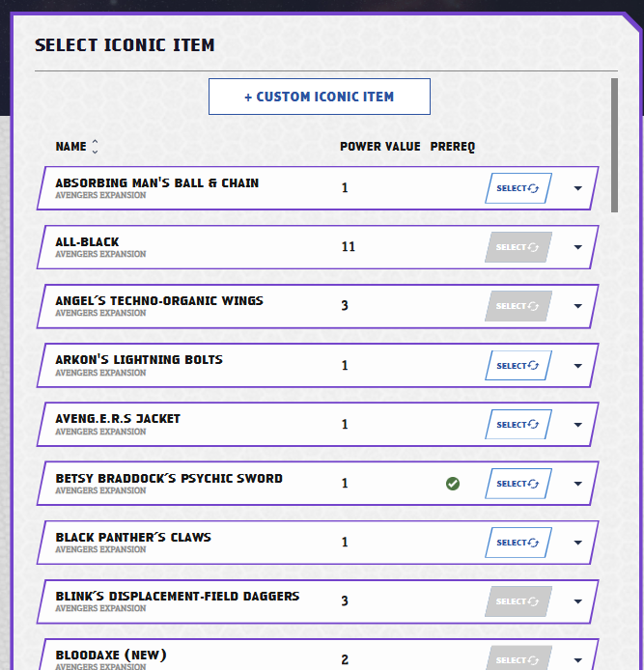Click the disabled Select for All-Black

pyautogui.click(x=518, y=247)
